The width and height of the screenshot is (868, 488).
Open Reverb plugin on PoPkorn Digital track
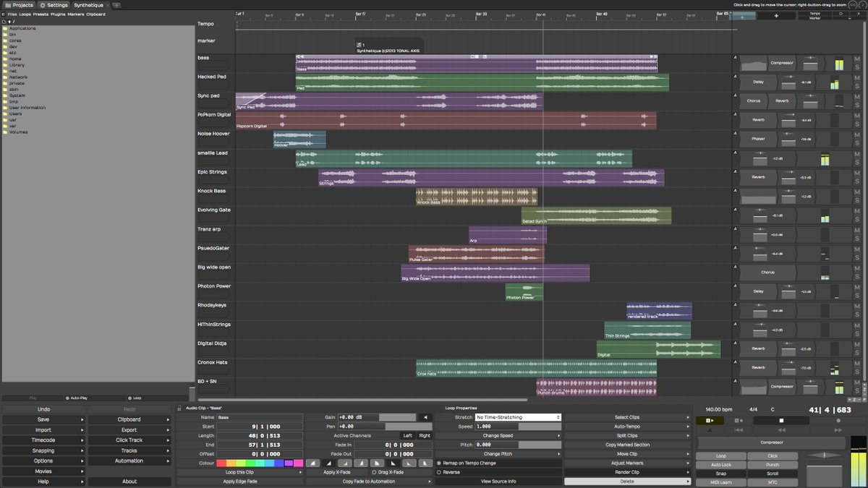coord(758,120)
